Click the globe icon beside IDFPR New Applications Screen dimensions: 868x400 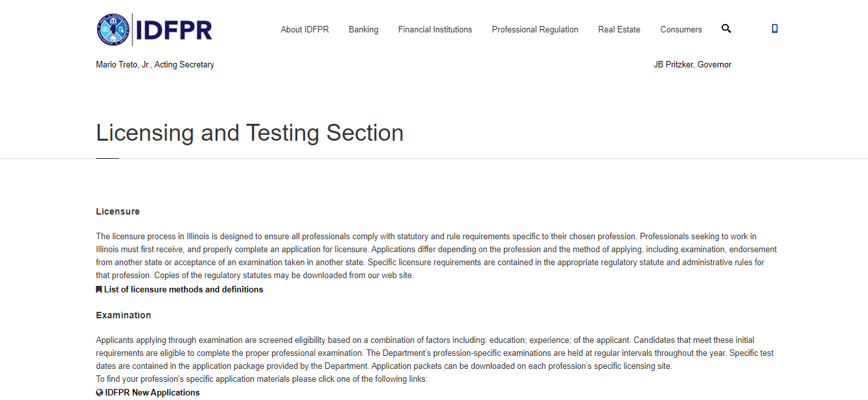click(99, 392)
